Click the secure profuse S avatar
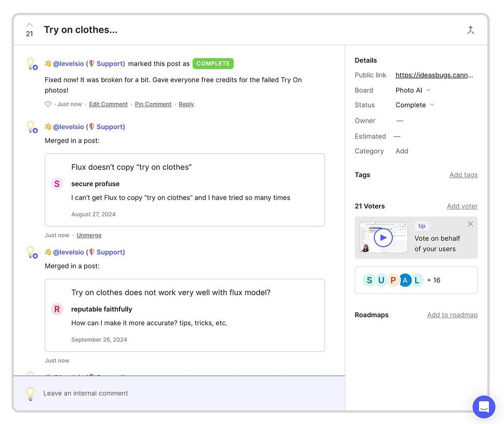The height and width of the screenshot is (424, 504). [57, 184]
